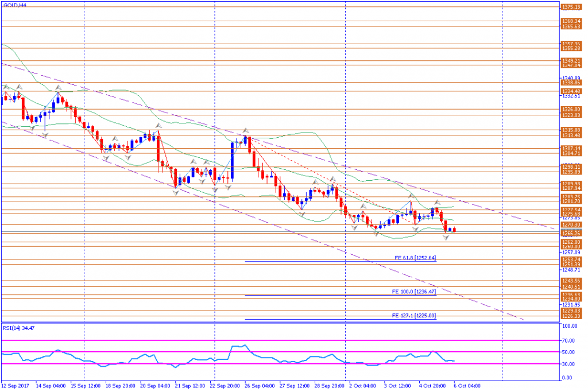Image resolution: width=588 pixels, height=392 pixels.
Task: Click the 1262.00 price level label
Action: [x=571, y=242]
